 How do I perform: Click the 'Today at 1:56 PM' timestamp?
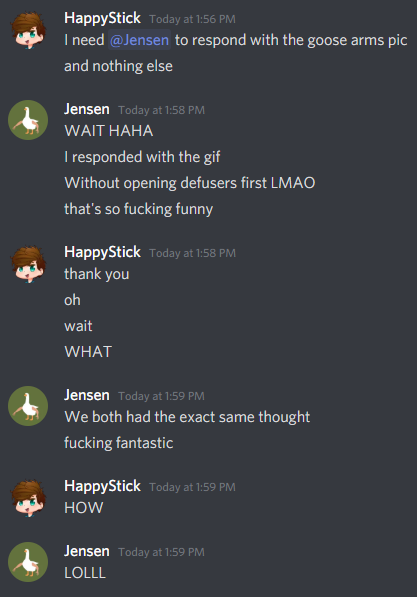coord(192,19)
